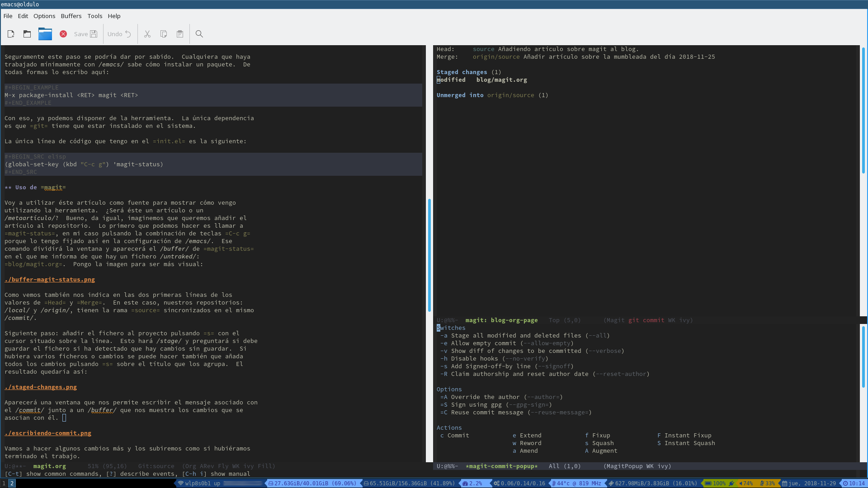Click the 27.63GiB disk usage indicator

tap(312, 483)
